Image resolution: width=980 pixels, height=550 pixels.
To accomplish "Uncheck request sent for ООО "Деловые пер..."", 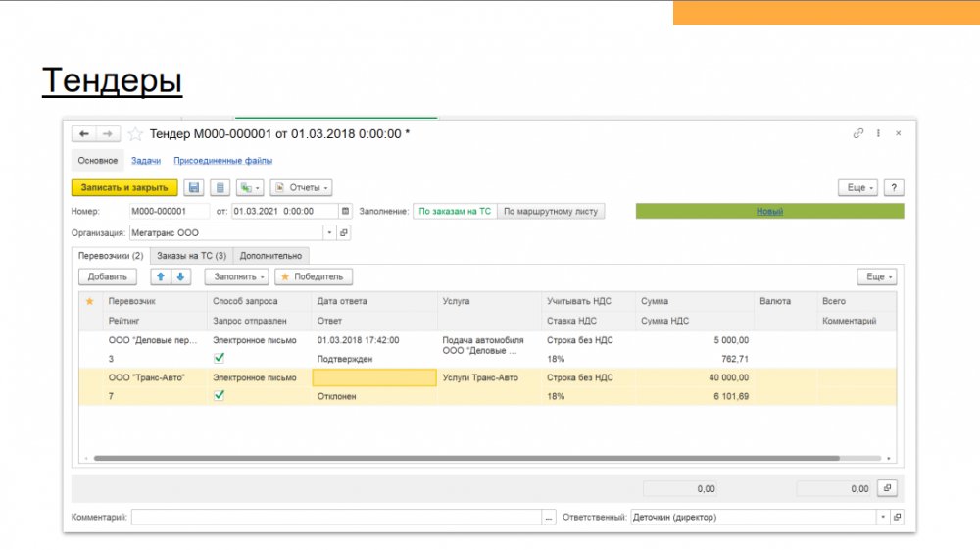I will click(x=219, y=359).
